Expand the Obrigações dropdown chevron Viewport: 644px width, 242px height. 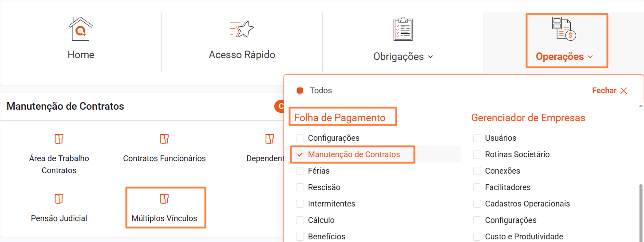point(430,57)
